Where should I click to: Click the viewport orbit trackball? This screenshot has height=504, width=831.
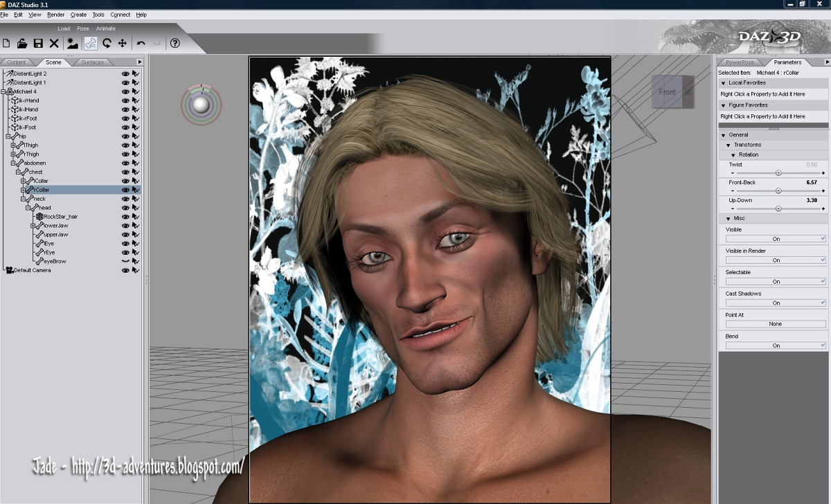(x=202, y=105)
